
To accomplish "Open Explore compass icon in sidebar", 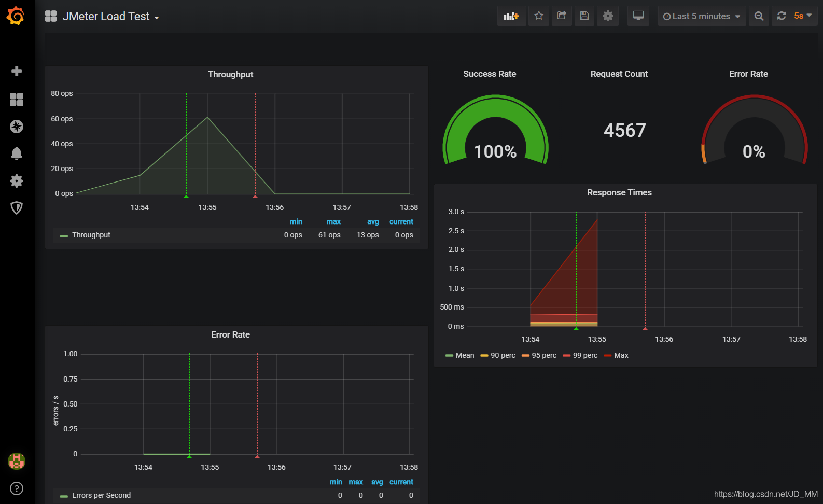I will pos(17,127).
